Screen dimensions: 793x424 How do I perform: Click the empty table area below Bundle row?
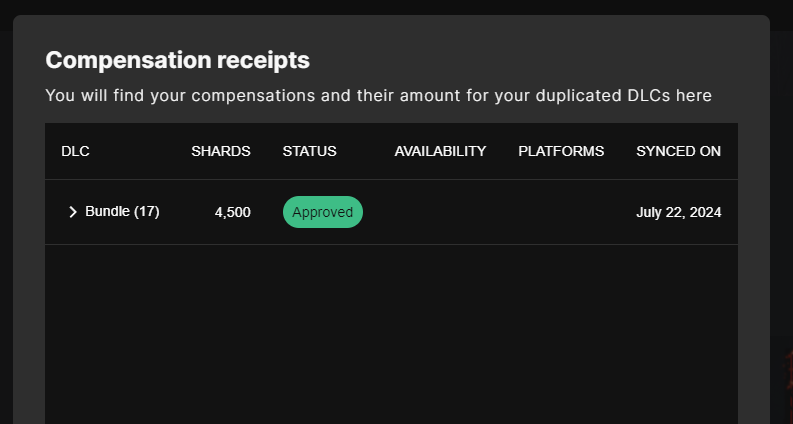point(391,334)
